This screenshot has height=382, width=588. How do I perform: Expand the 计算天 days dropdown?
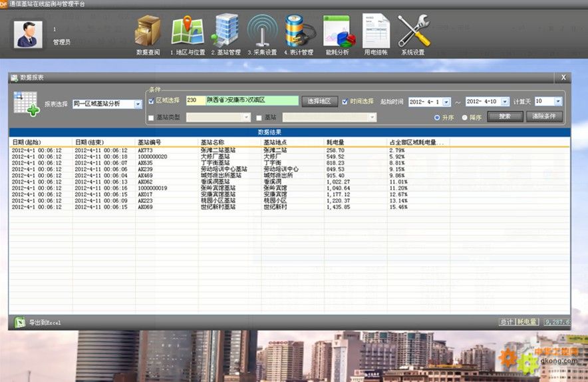[x=557, y=101]
